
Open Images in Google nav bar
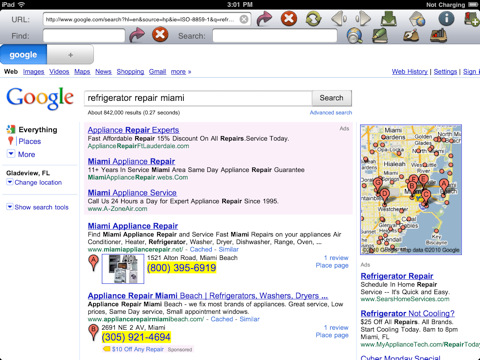33,72
